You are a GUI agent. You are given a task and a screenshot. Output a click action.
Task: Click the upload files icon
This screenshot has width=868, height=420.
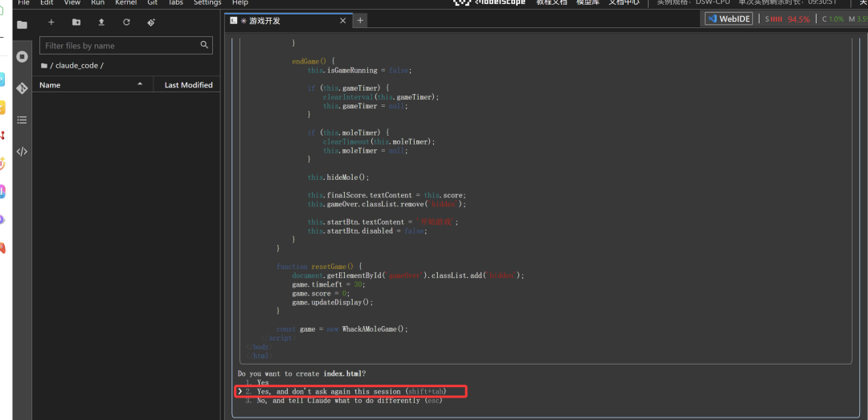coord(101,22)
